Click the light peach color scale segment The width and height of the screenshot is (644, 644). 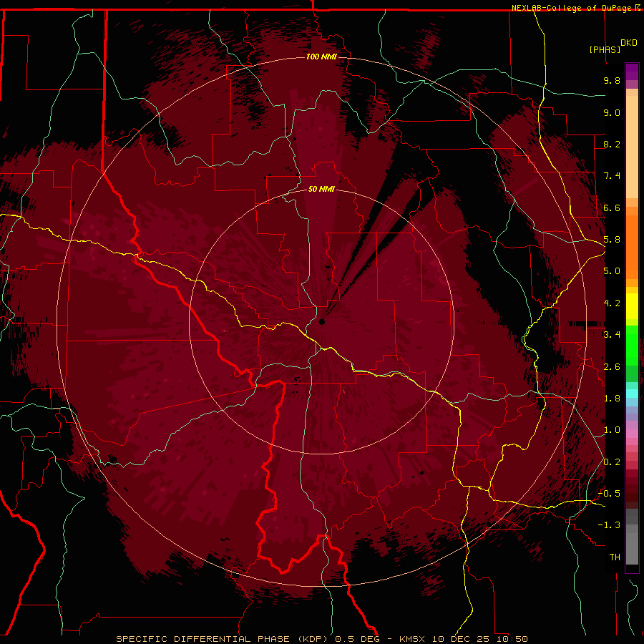click(x=632, y=147)
